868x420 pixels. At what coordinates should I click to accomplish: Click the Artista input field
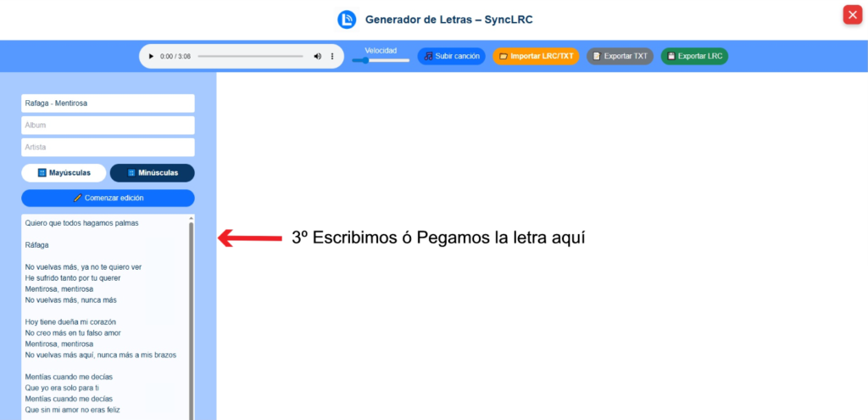pyautogui.click(x=108, y=148)
